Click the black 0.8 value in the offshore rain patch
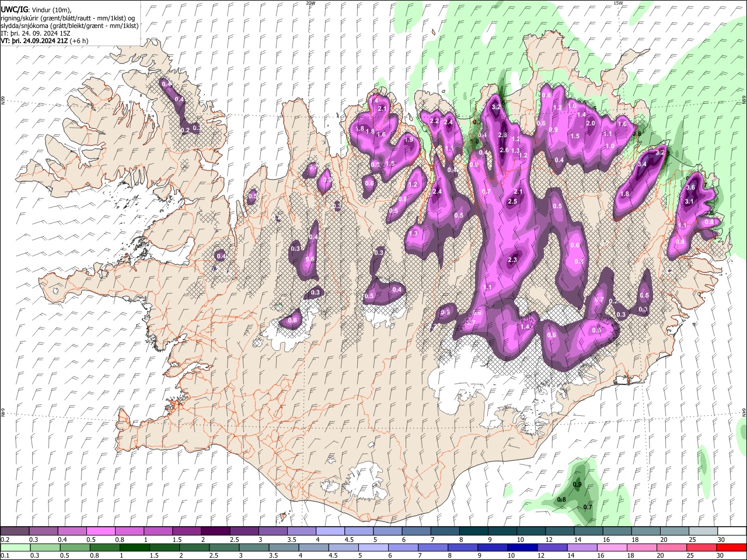747x560 pixels. [x=561, y=500]
